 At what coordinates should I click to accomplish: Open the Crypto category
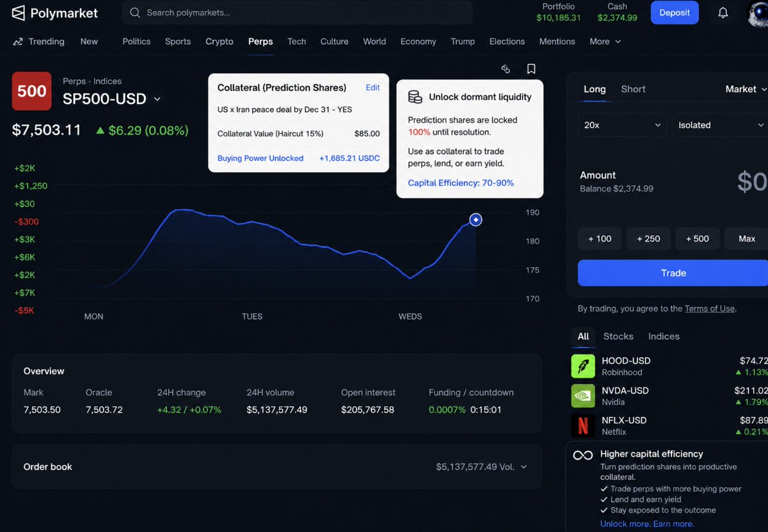click(x=220, y=42)
